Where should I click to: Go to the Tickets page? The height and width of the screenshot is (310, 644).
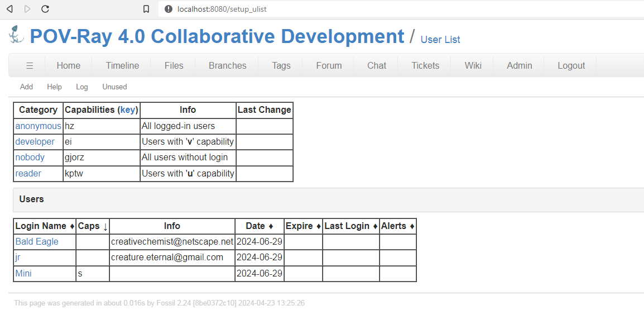click(x=425, y=65)
